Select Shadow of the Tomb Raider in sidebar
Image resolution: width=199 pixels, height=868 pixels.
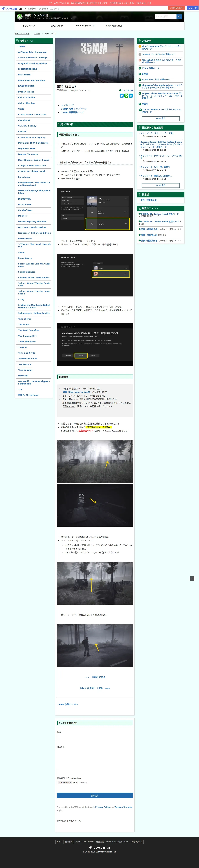(x=34, y=278)
